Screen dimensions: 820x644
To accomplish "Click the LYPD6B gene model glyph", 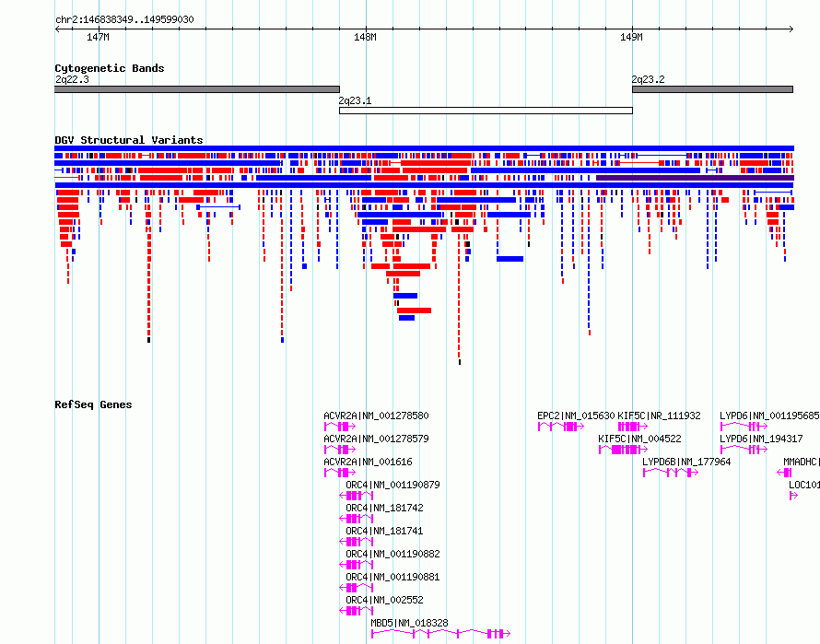I will [x=671, y=473].
